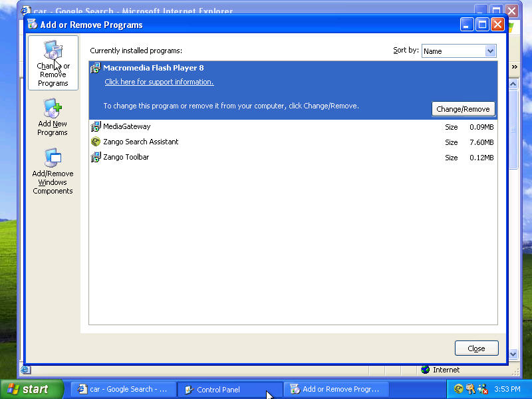Image resolution: width=532 pixels, height=399 pixels.
Task: Open Add New Programs sidebar icon
Action: click(x=53, y=118)
